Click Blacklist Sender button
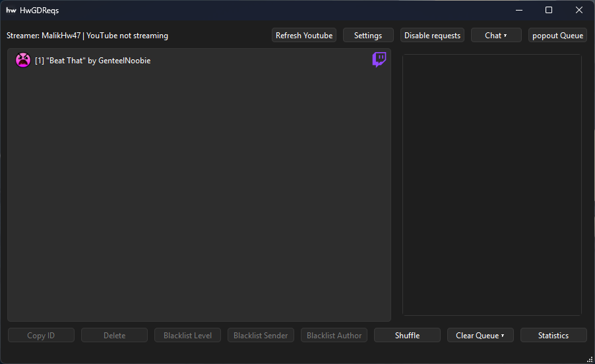The image size is (595, 364). click(261, 335)
